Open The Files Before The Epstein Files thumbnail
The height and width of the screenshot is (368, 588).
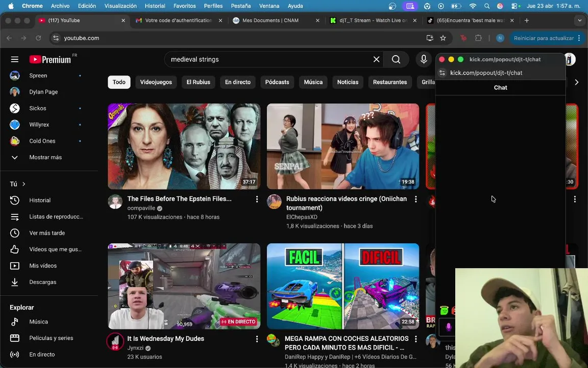coord(184,147)
